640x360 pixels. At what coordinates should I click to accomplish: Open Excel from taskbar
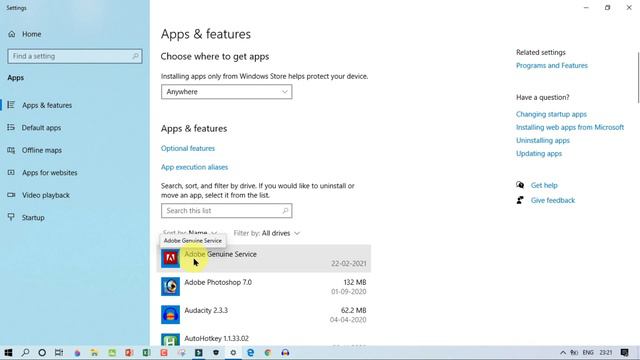[x=147, y=353]
